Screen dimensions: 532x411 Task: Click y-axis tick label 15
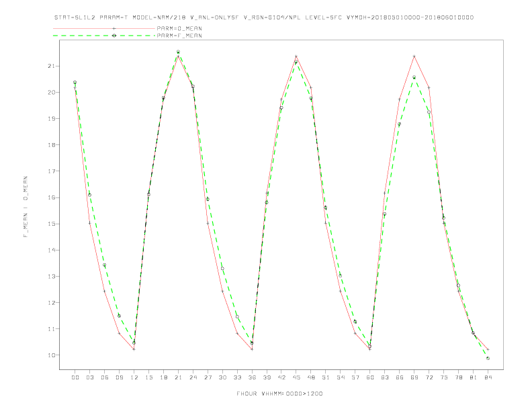[52, 224]
